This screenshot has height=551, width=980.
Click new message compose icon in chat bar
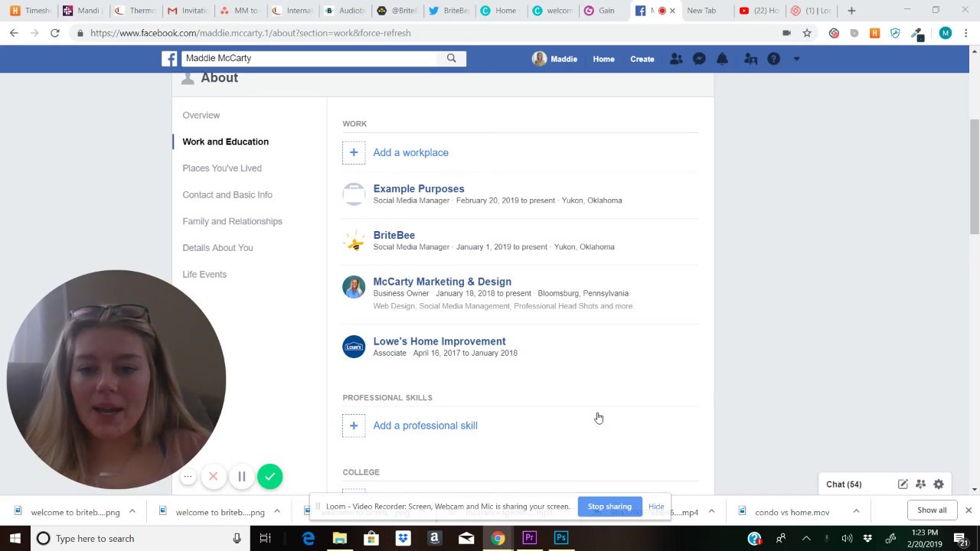tap(903, 484)
